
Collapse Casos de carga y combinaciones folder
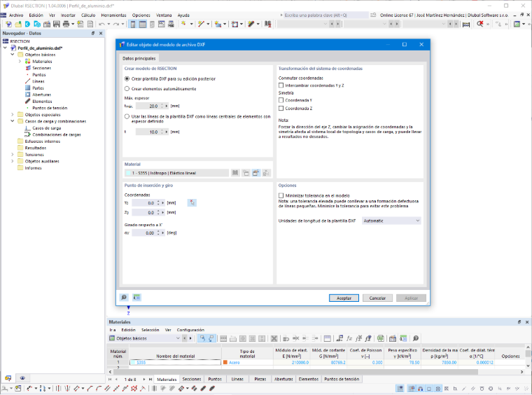(13, 121)
